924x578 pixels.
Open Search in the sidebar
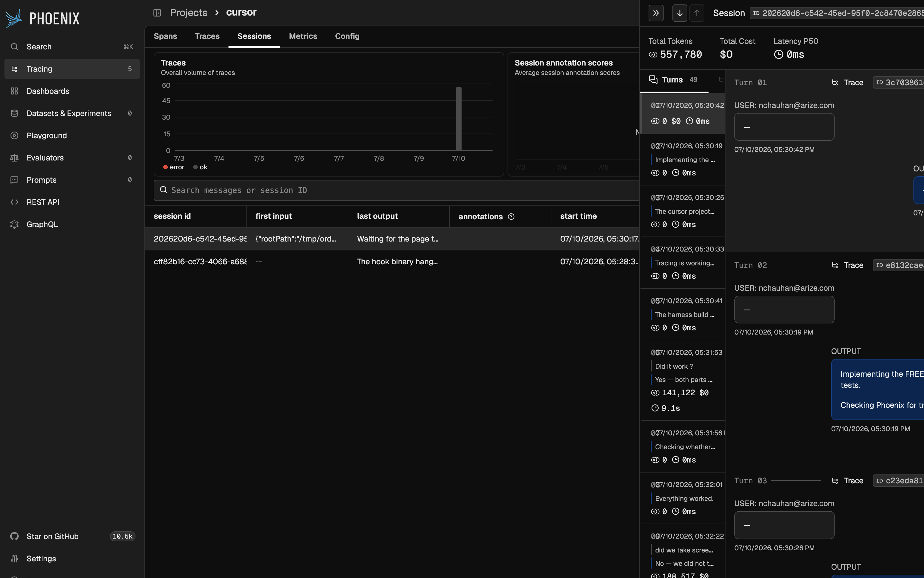point(72,47)
